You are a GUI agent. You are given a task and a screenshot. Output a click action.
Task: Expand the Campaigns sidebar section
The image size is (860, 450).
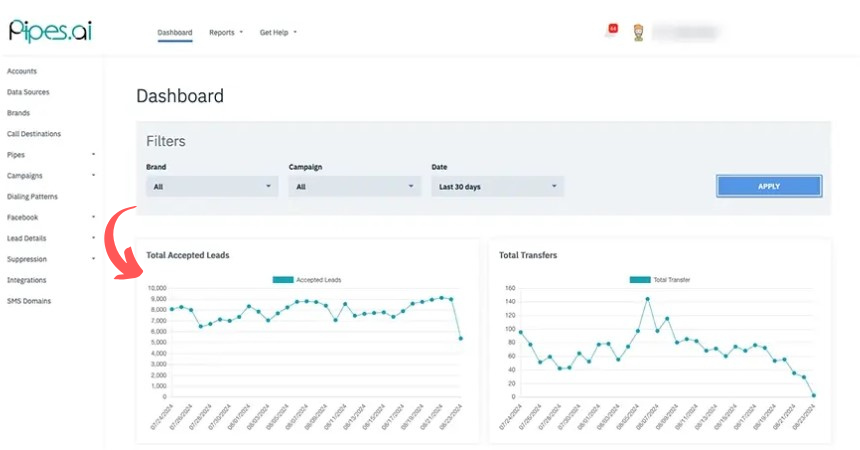tap(50, 176)
